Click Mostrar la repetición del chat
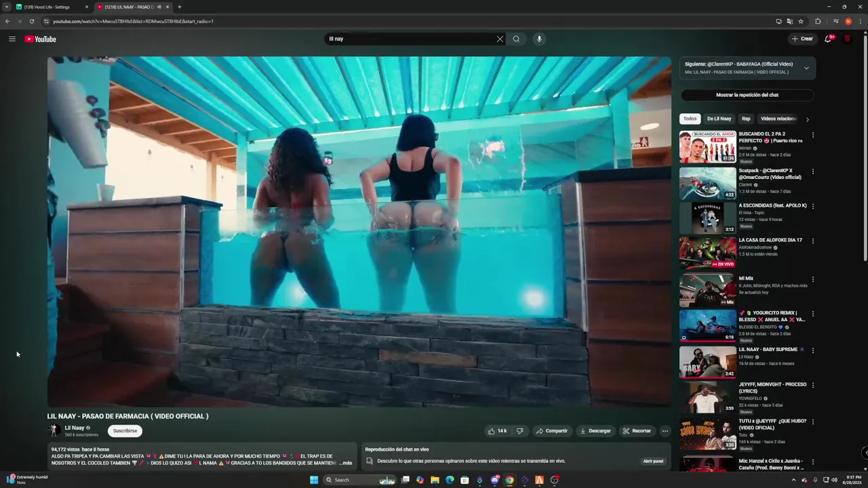The width and height of the screenshot is (868, 488). point(747,95)
